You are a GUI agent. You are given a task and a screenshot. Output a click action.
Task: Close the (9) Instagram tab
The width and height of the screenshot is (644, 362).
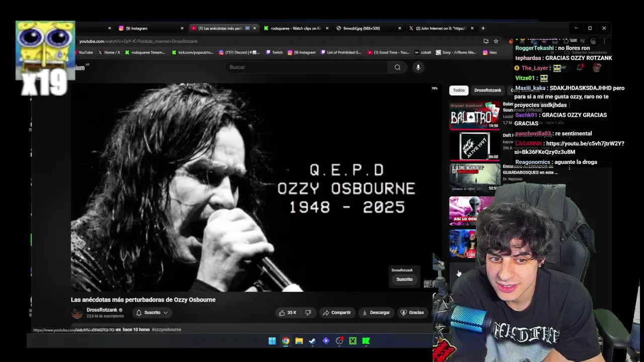click(x=182, y=28)
